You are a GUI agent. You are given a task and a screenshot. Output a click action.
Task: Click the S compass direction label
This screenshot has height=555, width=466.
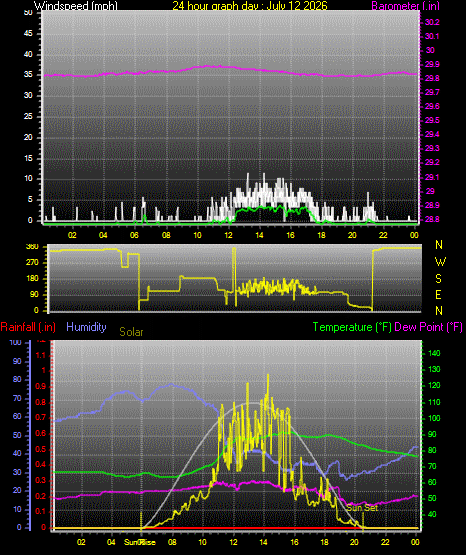coord(438,279)
